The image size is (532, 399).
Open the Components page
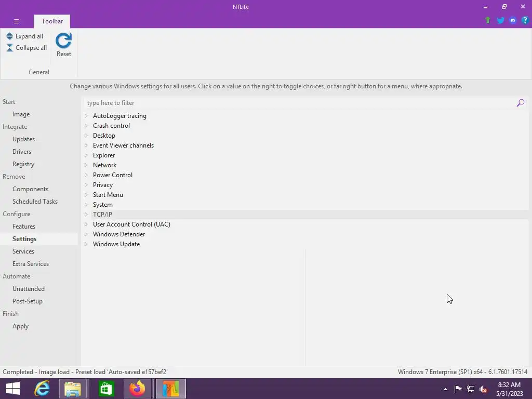pos(30,189)
